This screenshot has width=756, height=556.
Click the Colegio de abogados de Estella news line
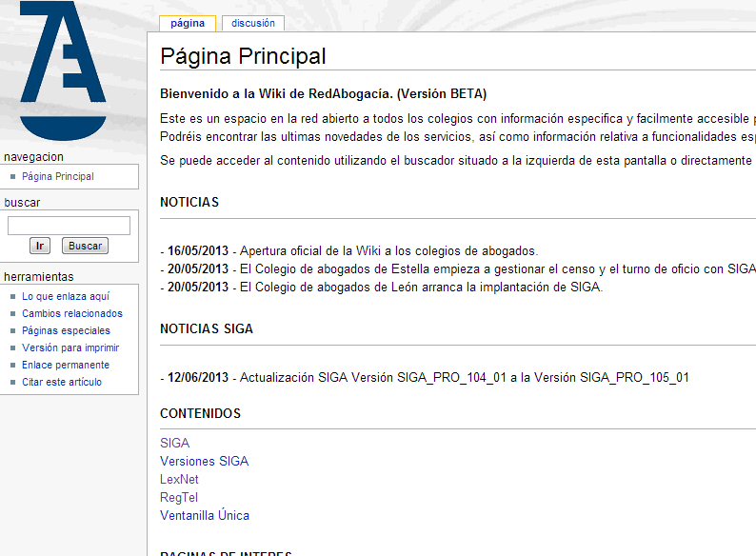pyautogui.click(x=458, y=269)
